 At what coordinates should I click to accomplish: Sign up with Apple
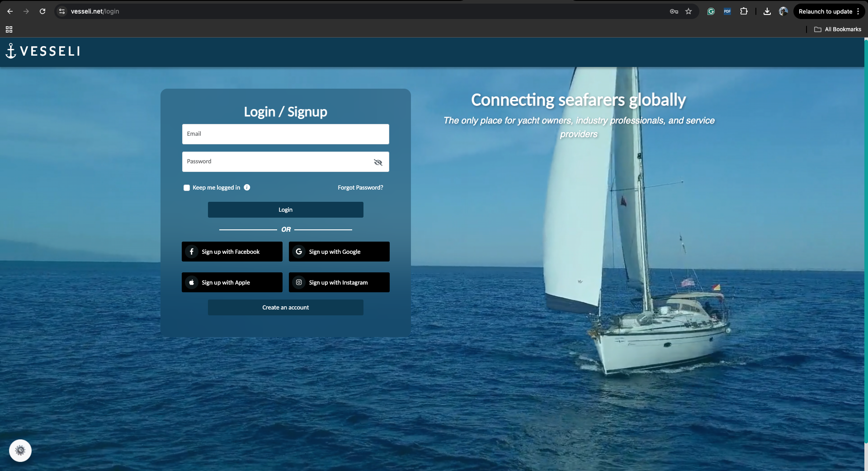[232, 282]
